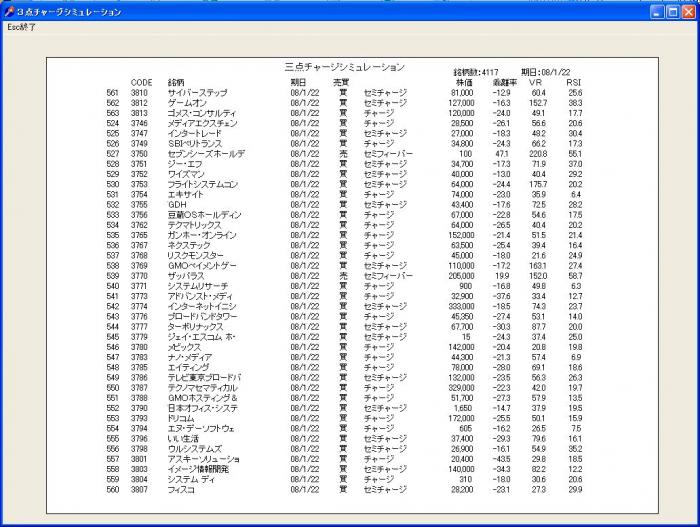Click the CODE column header
This screenshot has height=527, width=700.
pos(142,82)
